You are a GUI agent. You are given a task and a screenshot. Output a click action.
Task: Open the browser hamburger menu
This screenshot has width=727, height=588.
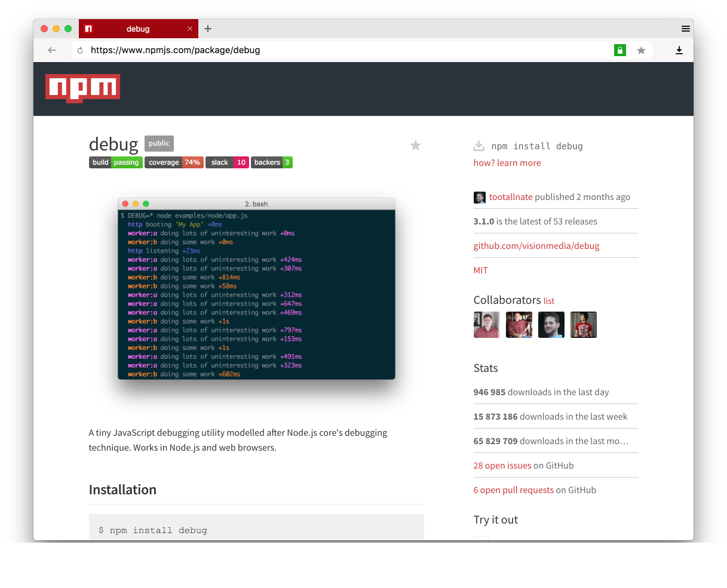pos(685,29)
